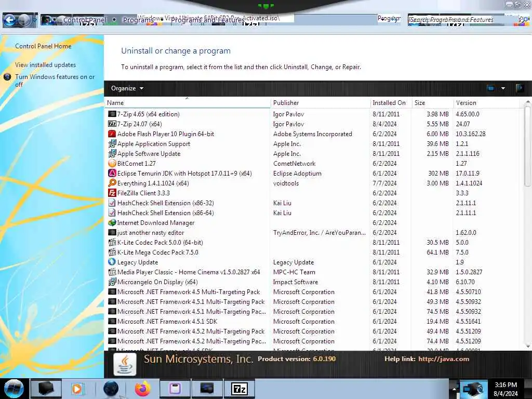This screenshot has width=532, height=399.
Task: Go back with the navigation arrow
Action: pyautogui.click(x=9, y=20)
